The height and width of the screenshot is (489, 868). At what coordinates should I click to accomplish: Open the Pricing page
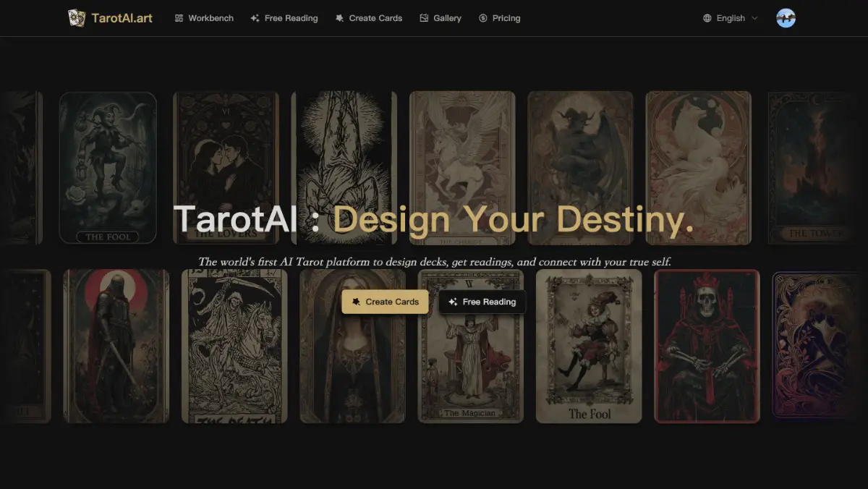click(x=506, y=18)
